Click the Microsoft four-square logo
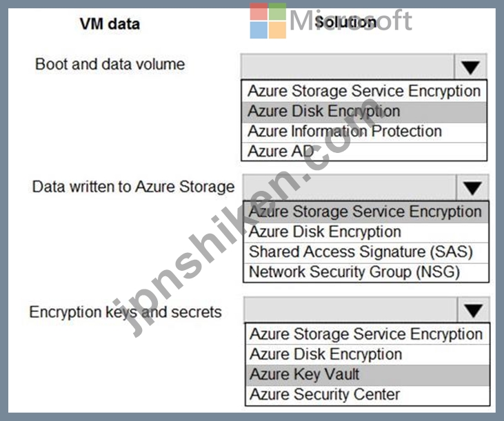This screenshot has width=504, height=421. 268,21
